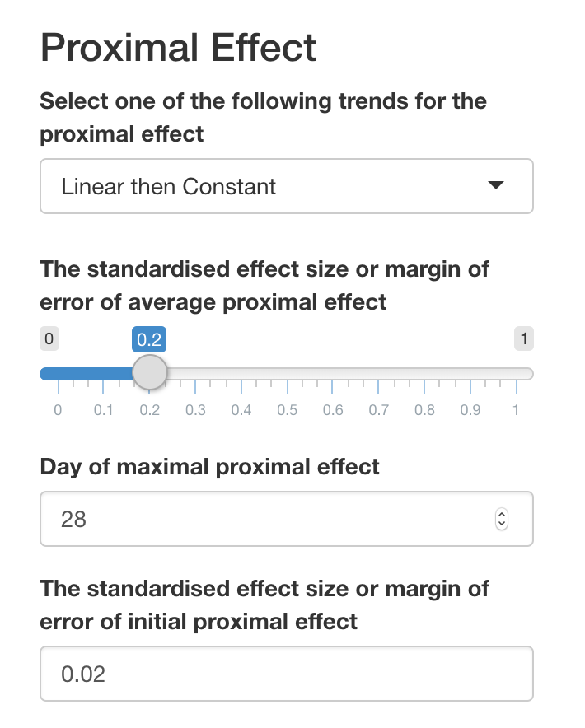Click the slider track at 0.6

[333, 374]
